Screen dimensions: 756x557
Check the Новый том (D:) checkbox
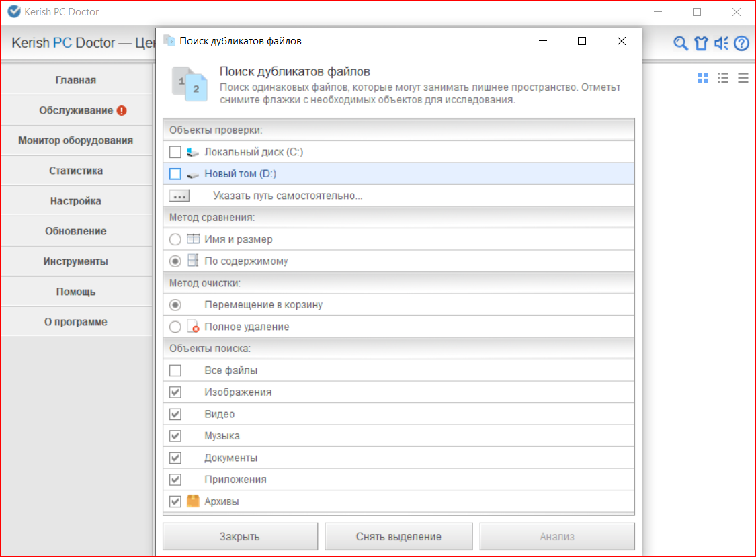(175, 173)
